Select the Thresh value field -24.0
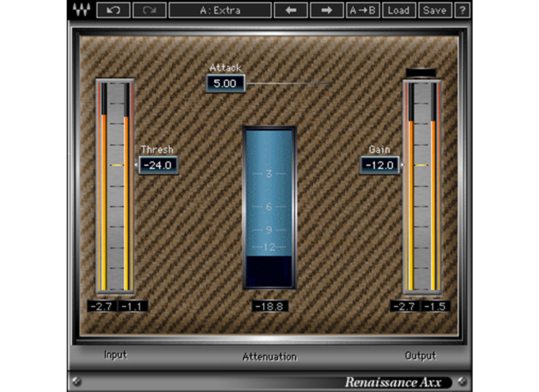This screenshot has height=392, width=539. click(x=158, y=165)
